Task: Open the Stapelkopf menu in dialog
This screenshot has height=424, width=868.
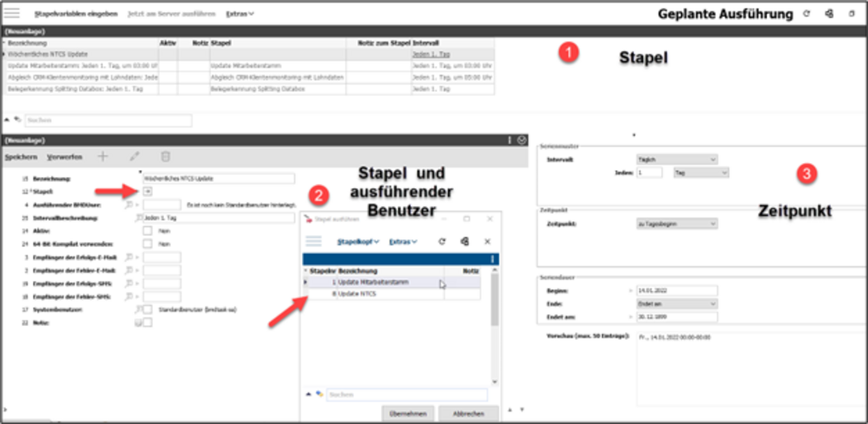Action: pyautogui.click(x=358, y=241)
